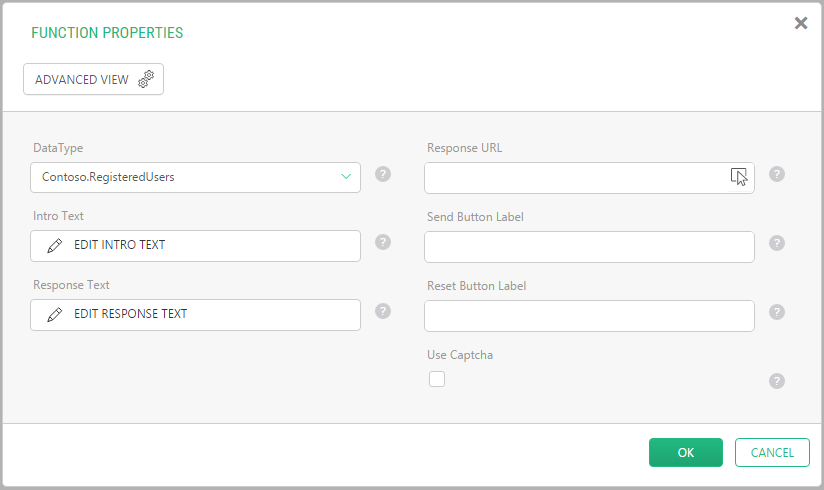Open help for Send Button Label
The height and width of the screenshot is (490, 824).
[x=777, y=243]
